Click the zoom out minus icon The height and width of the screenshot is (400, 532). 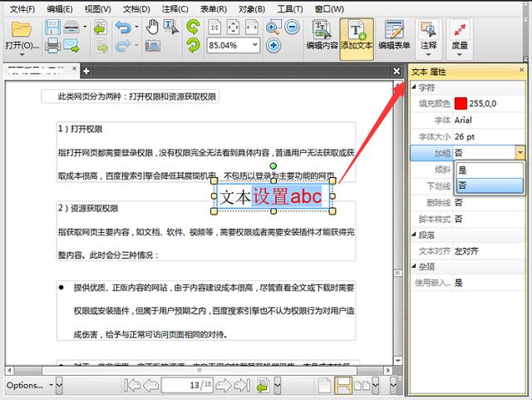[292, 27]
